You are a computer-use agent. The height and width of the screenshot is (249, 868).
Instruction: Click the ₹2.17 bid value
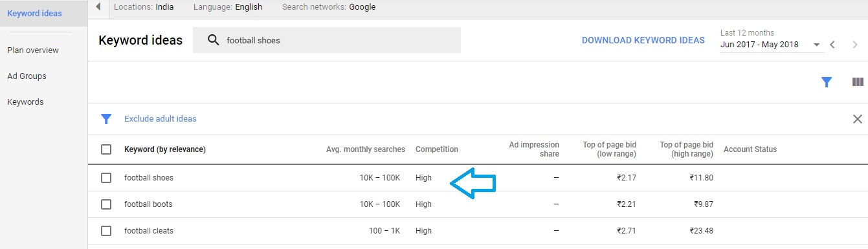click(627, 178)
